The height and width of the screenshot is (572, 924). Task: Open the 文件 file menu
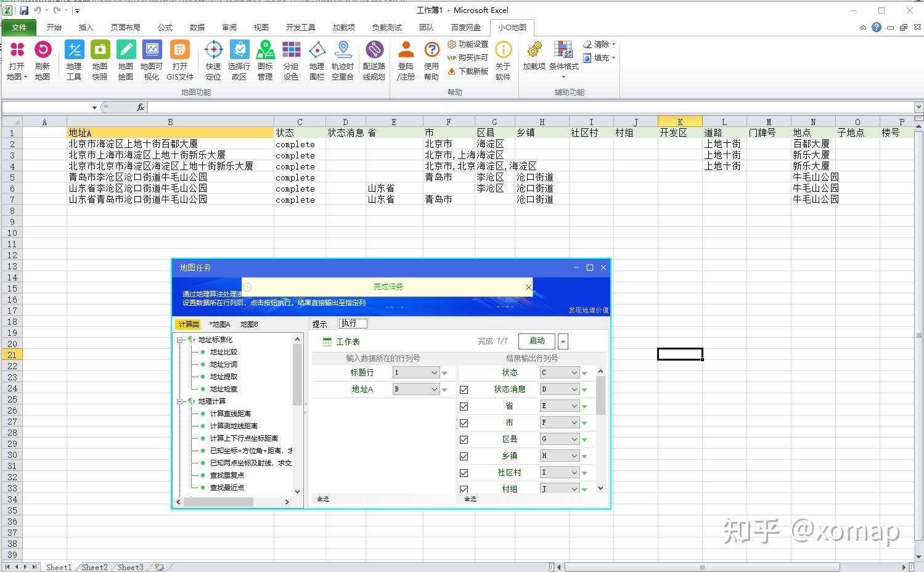click(x=19, y=27)
